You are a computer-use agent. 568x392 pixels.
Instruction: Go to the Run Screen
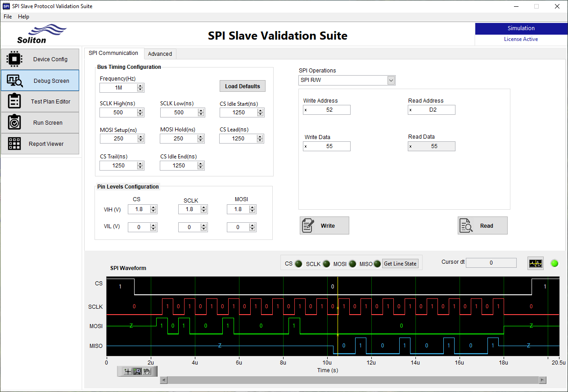[40, 122]
